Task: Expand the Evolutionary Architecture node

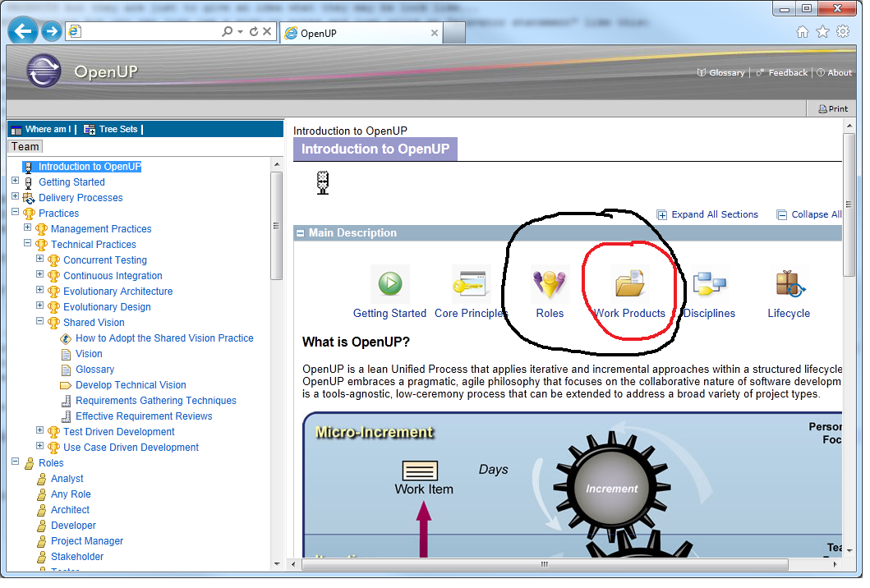Action: pos(40,290)
